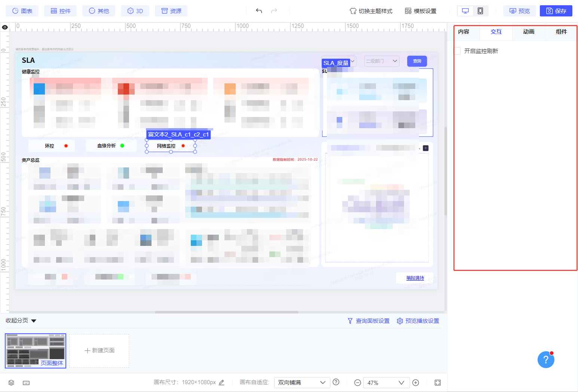
Task: Open 查询面板设置 settings
Action: pos(368,321)
